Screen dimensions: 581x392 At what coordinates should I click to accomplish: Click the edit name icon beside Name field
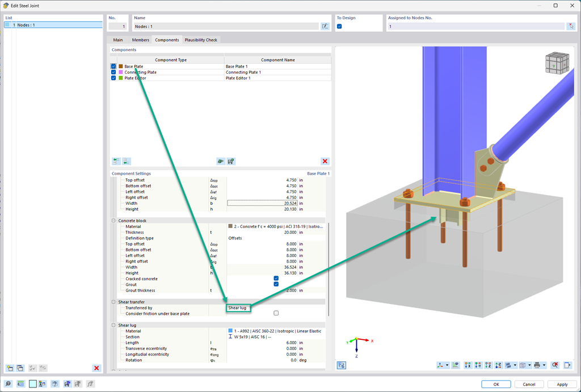[x=325, y=26]
